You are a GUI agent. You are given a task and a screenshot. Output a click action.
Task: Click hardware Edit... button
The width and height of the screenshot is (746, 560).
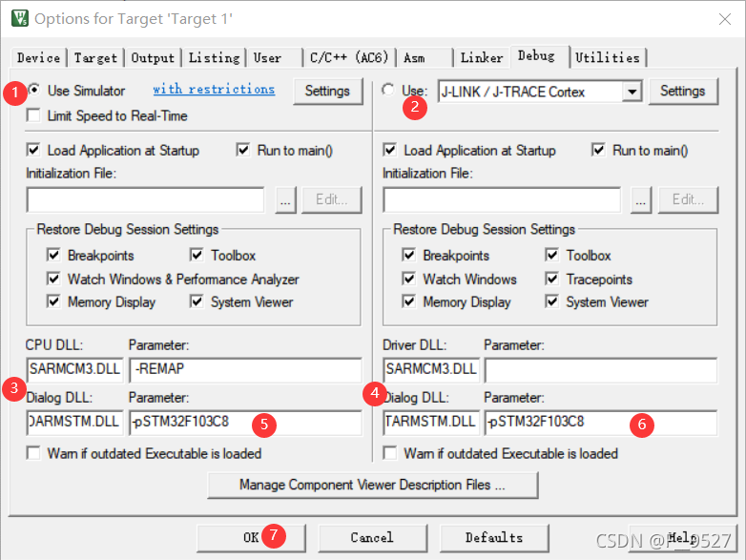click(x=688, y=199)
